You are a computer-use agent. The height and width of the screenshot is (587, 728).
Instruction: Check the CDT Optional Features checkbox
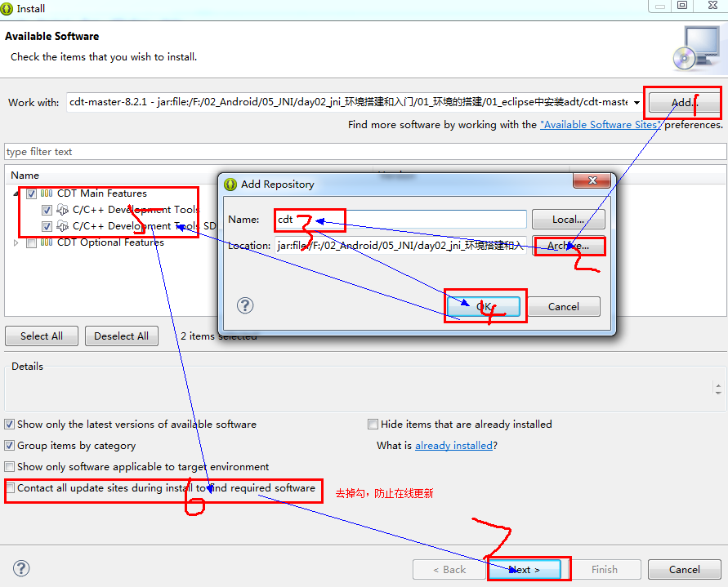(31, 242)
